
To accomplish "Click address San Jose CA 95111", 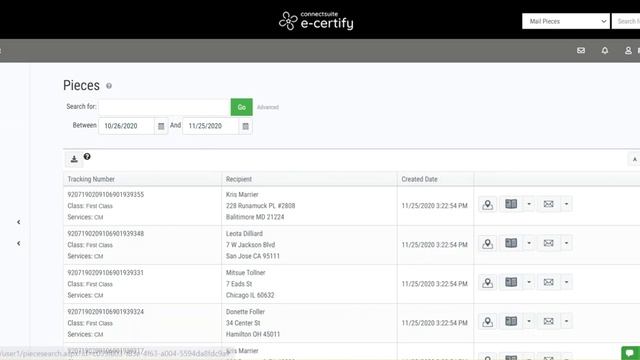I will [x=253, y=256].
